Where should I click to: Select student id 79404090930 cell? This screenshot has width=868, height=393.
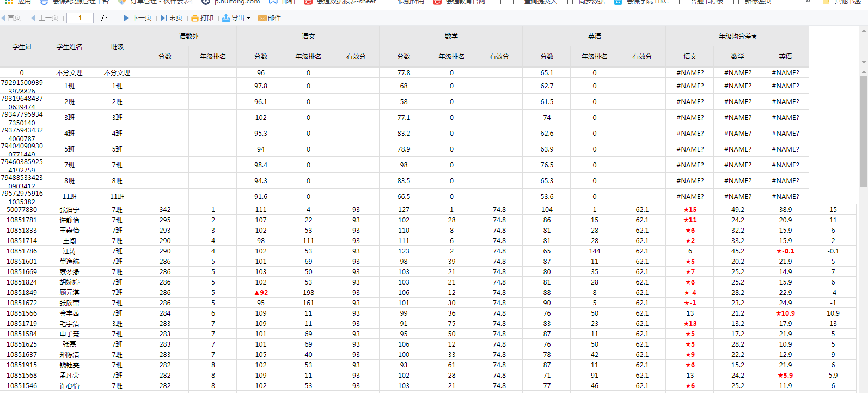[x=22, y=149]
